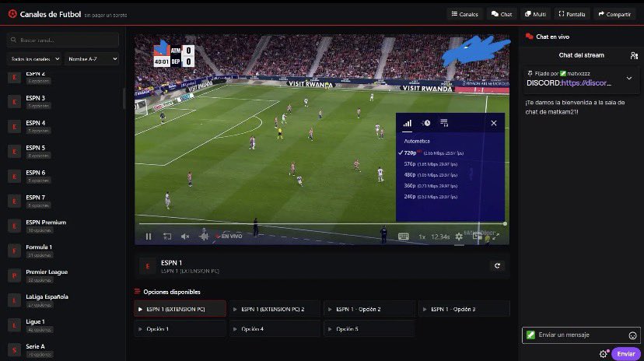Select ESPN 6 channel
The width and height of the screenshot is (644, 361).
(63, 176)
